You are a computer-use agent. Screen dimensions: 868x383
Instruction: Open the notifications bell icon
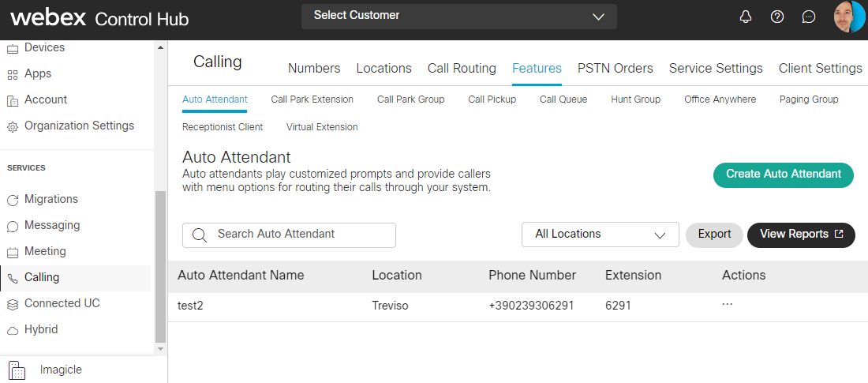click(x=746, y=17)
